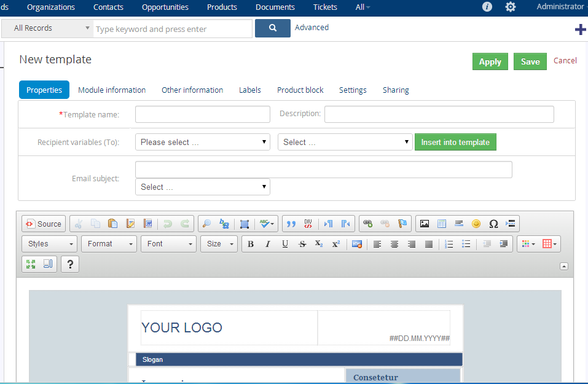
Task: Open the 'Select ...' dropdown beside Insert button
Action: [x=345, y=142]
